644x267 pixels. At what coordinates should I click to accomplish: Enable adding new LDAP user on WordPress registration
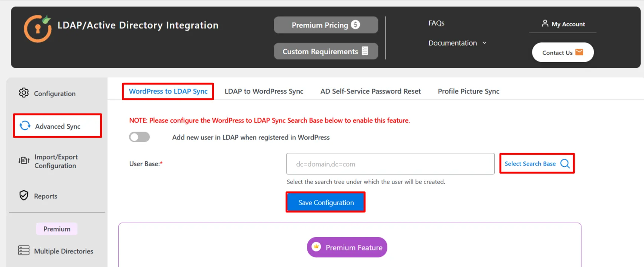point(139,137)
